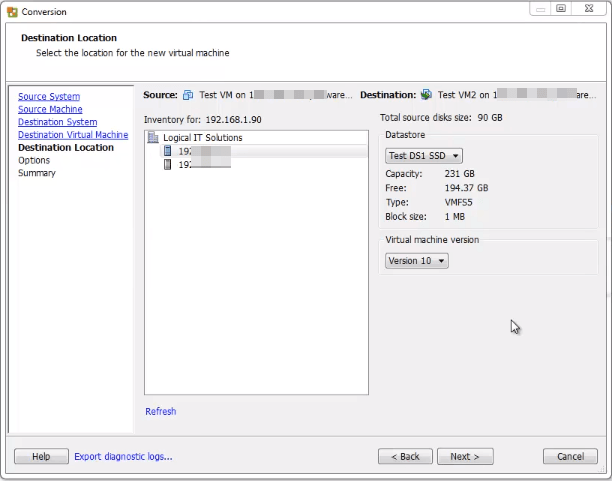Click the Total source disks size 90 GB text
612x481 pixels.
click(441, 118)
